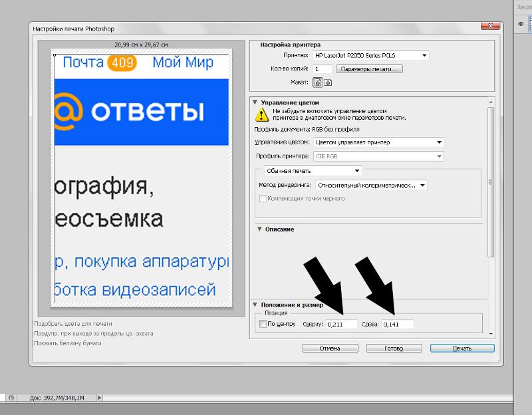Click the Слева position field
532x415 pixels.
pos(397,325)
